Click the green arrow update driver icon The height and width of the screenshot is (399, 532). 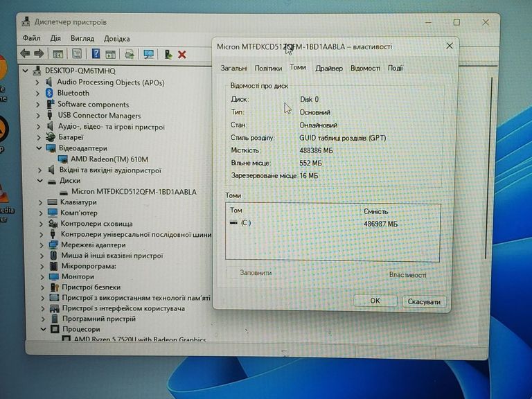[x=168, y=54]
